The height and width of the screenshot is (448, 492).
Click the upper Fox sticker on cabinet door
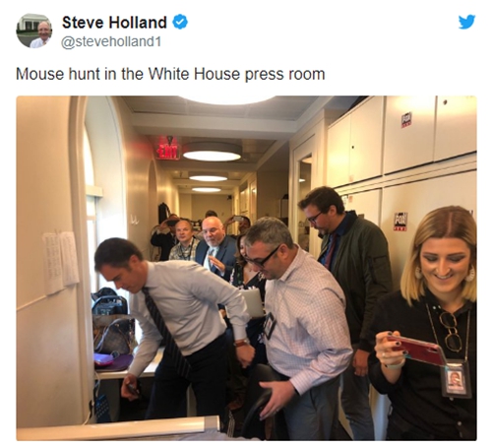tap(406, 120)
